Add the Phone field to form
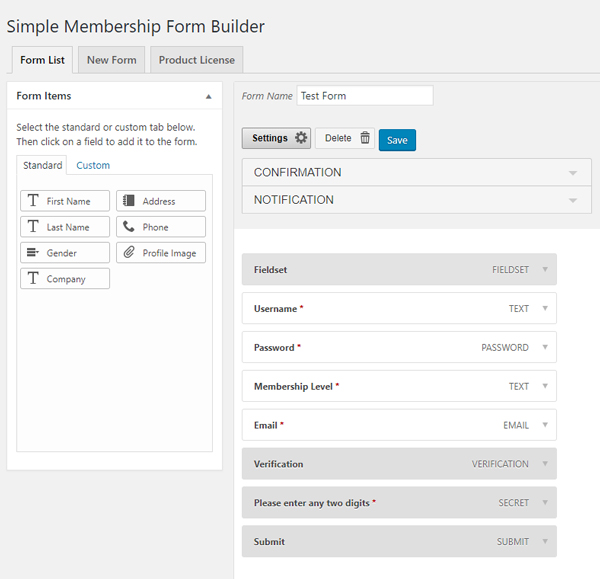The image size is (600, 579). pos(161,227)
